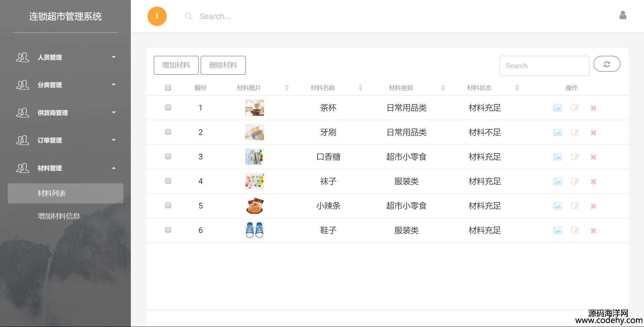Delete the 鞋子 row with red X

[x=593, y=231]
